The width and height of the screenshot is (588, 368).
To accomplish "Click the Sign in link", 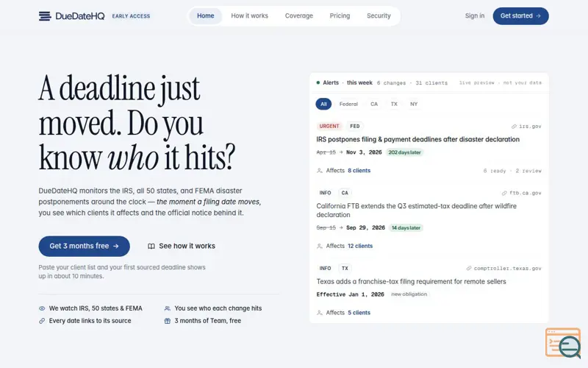I will 475,15.
